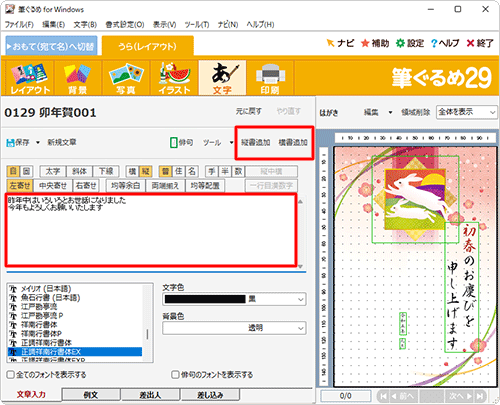Image resolution: width=500 pixels, height=405 pixels.
Task: Click 元に戻す (undo) button
Action: pyautogui.click(x=248, y=111)
